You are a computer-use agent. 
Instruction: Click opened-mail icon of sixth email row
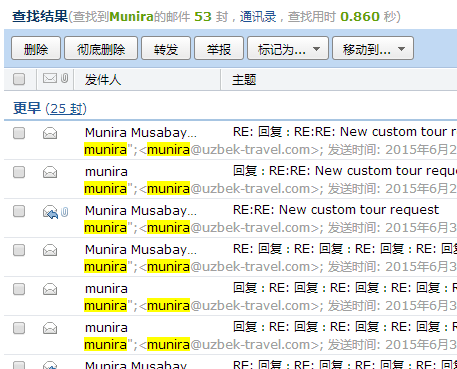(x=50, y=329)
